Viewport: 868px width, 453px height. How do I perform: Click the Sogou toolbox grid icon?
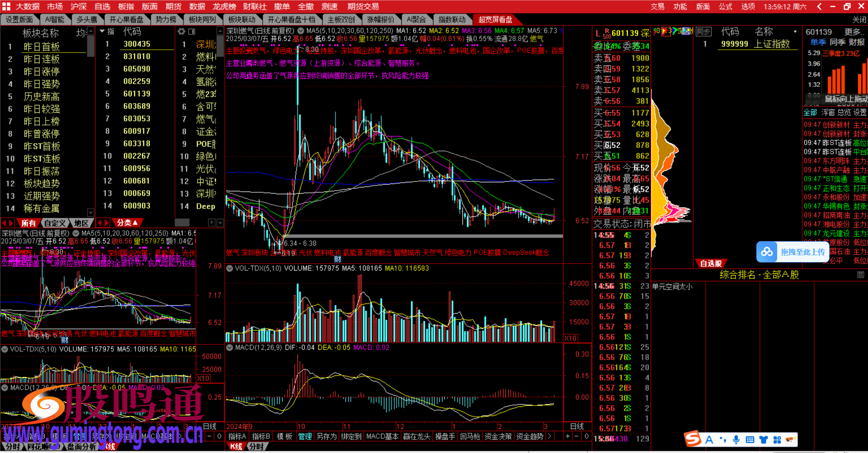(x=777, y=439)
